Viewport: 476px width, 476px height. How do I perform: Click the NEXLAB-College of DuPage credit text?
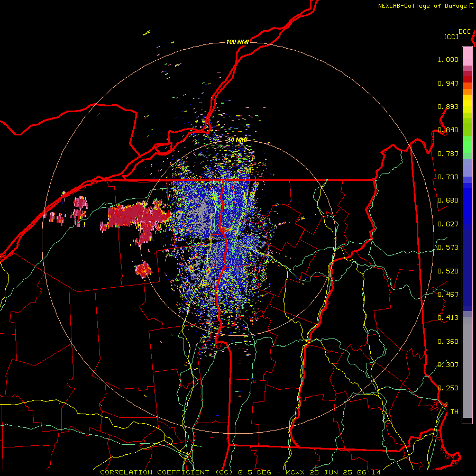(422, 6)
